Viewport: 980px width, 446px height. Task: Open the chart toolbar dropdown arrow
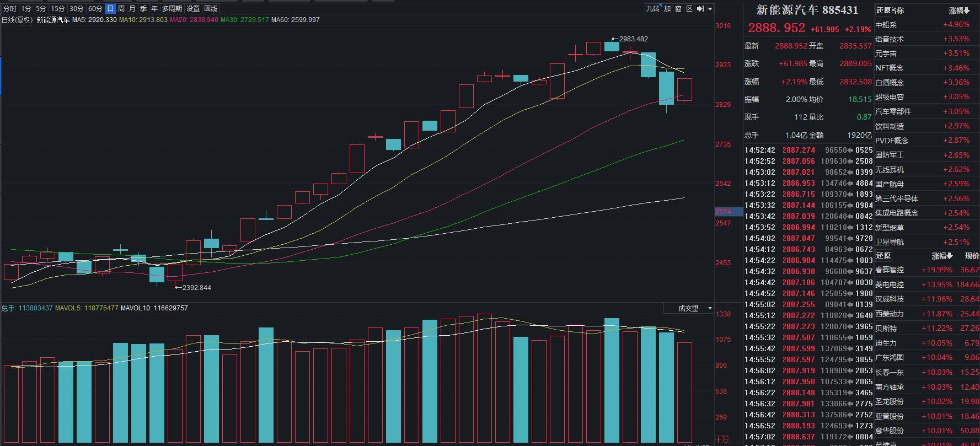point(710,9)
